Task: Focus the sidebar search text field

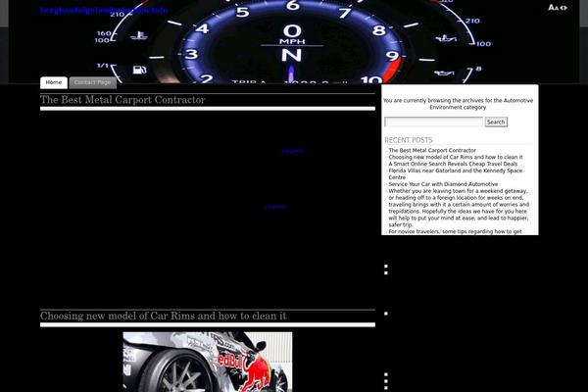Action: [x=433, y=122]
